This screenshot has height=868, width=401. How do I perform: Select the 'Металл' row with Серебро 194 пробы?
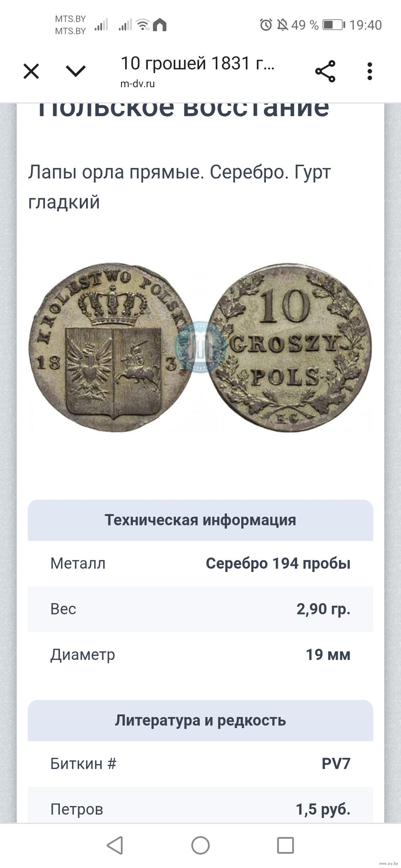click(x=200, y=564)
